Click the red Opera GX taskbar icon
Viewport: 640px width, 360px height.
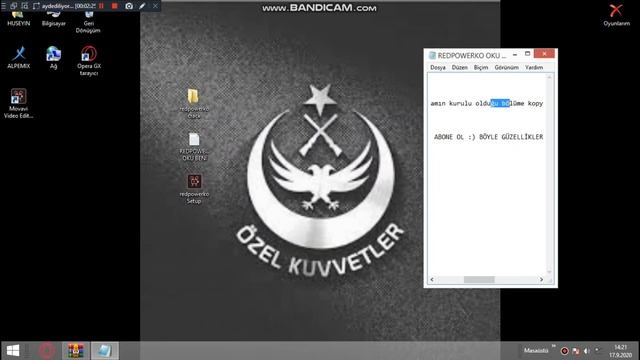point(47,351)
